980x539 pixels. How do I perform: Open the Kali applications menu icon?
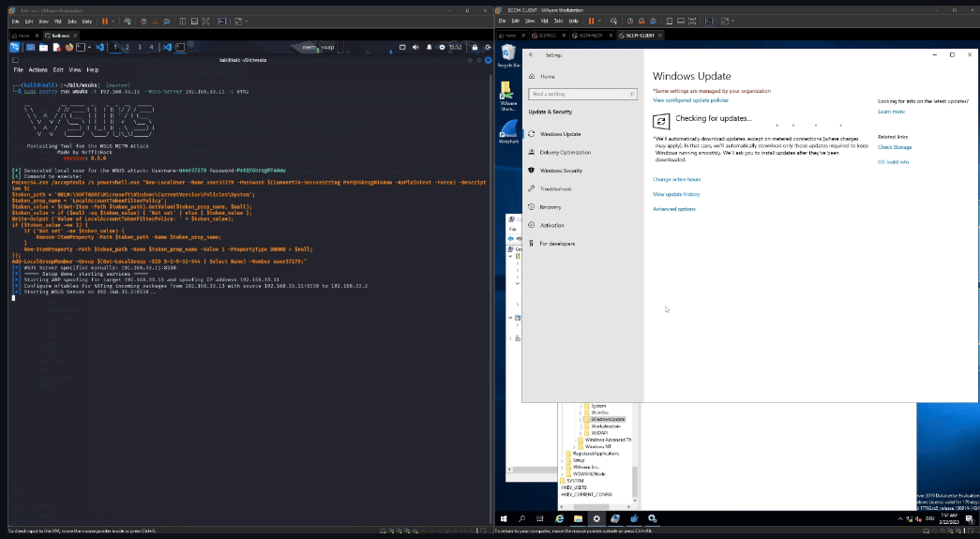(x=15, y=47)
